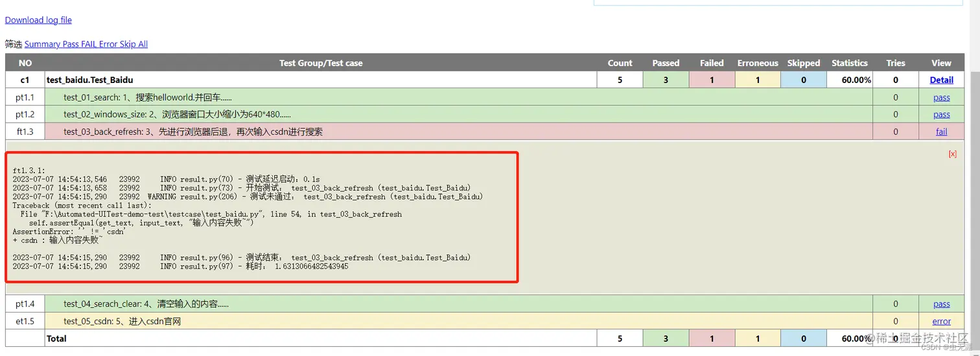Click the Skipped column header
This screenshot has width=980, height=356.
click(804, 63)
